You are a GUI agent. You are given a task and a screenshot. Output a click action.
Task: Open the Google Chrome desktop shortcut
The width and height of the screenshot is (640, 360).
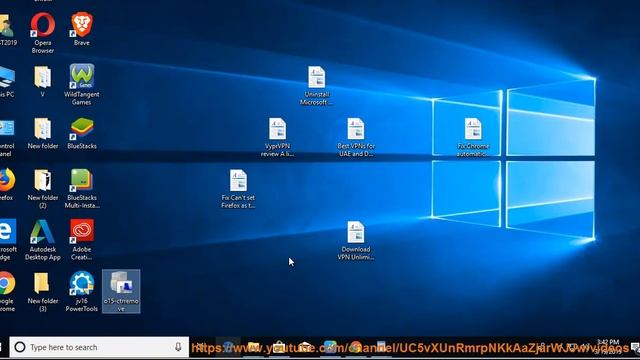pyautogui.click(x=7, y=292)
